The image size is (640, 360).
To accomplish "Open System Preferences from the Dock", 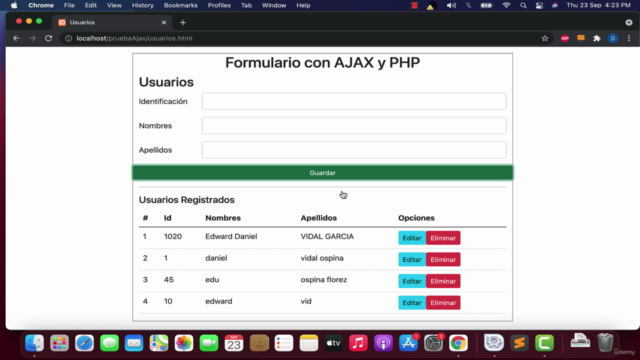I will tap(433, 343).
